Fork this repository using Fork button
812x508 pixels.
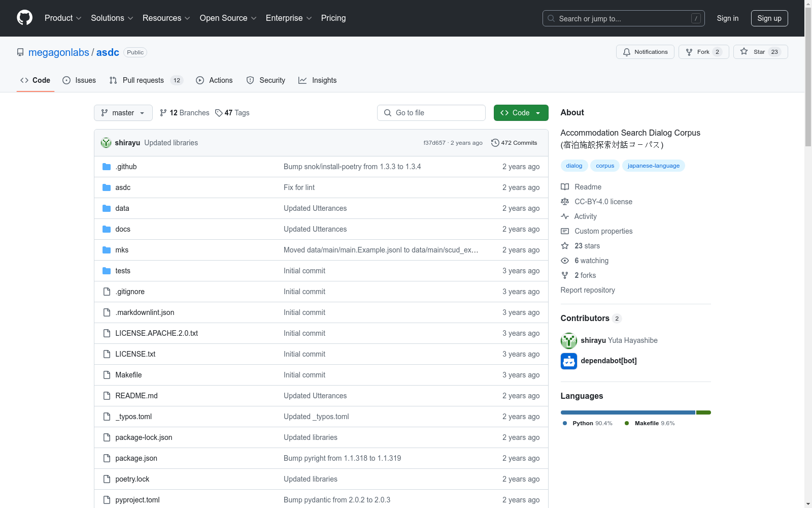pyautogui.click(x=703, y=52)
